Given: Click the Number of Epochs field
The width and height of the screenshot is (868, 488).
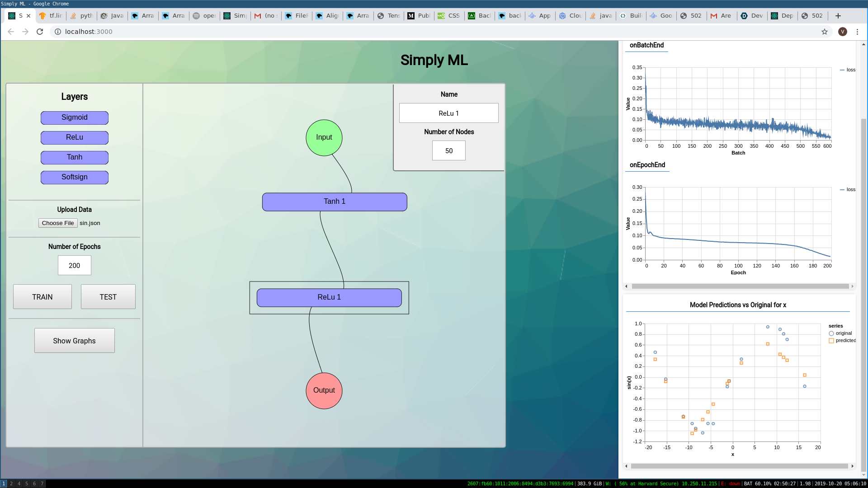Looking at the screenshot, I should [75, 265].
